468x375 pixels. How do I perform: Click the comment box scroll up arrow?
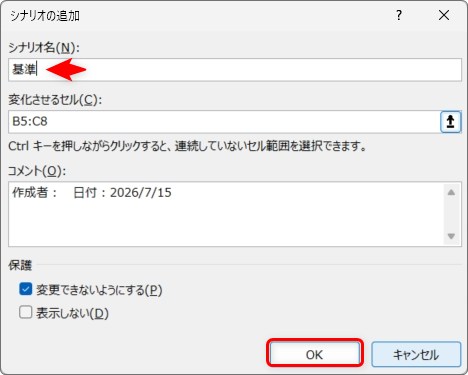pos(451,192)
